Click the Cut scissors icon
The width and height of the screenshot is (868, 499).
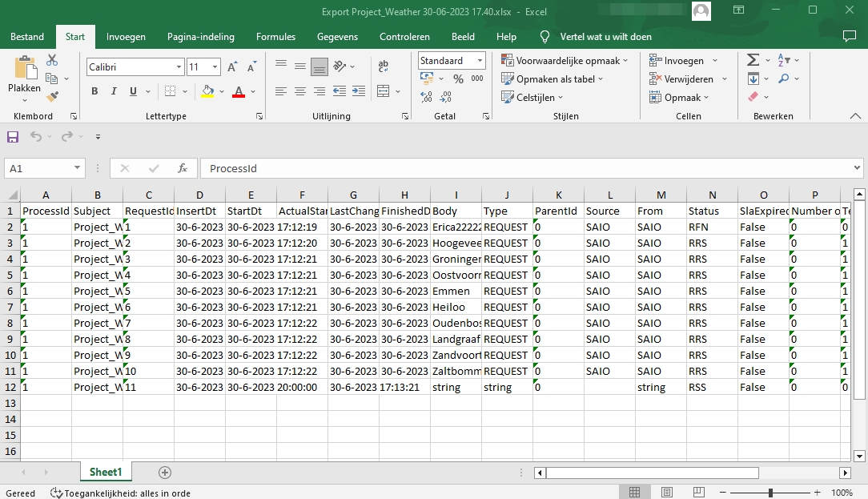(x=52, y=60)
